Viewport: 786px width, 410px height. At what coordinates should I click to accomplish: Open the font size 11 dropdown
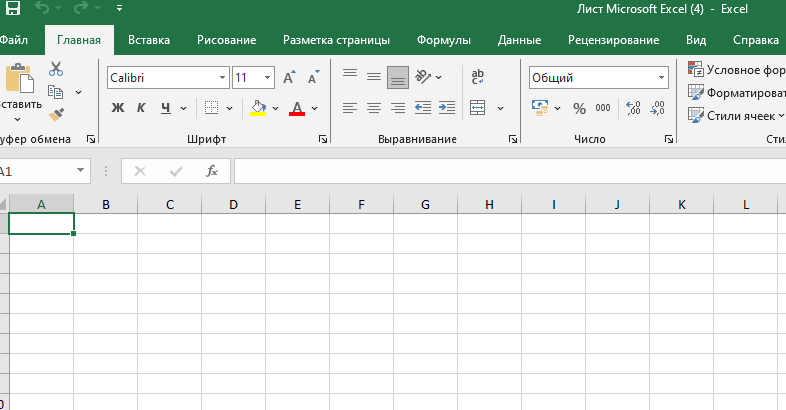[x=267, y=78]
